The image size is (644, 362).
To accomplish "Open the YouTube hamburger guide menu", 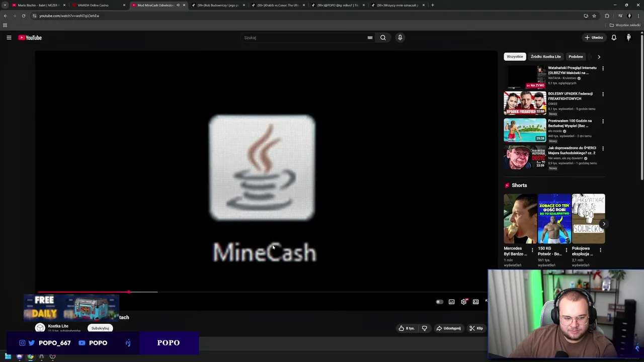I will coord(9,38).
